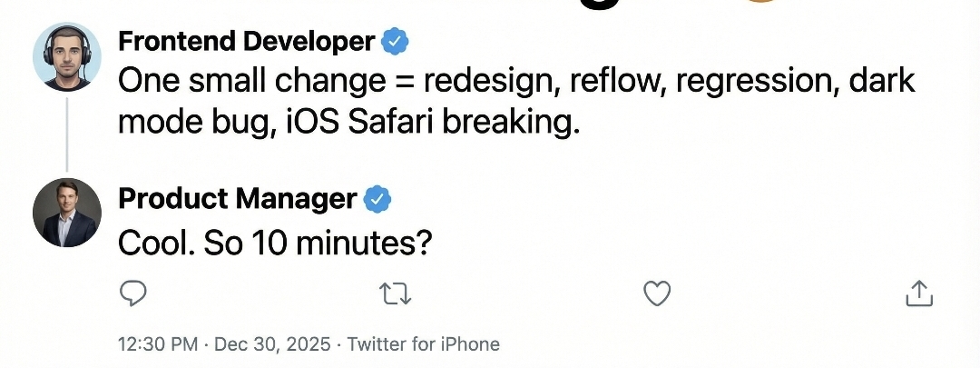Click Product Manager's blue verified badge
The image size is (980, 368).
coord(377,198)
